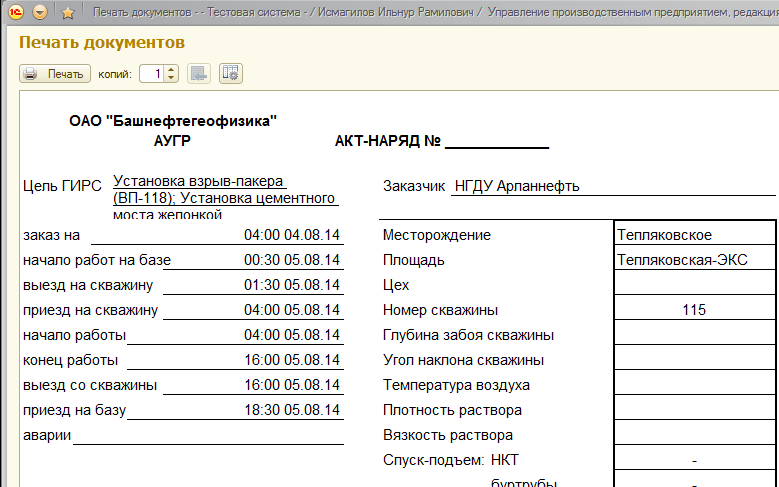Screen dimensions: 779x487
Task: Click the Глубина забоя скважины label
Action: (x=468, y=335)
